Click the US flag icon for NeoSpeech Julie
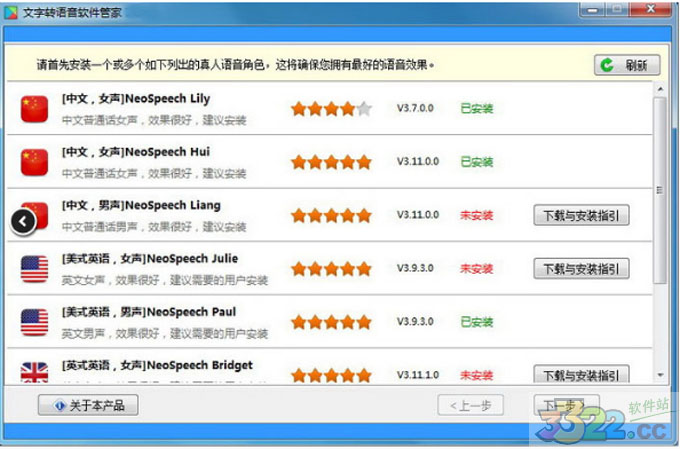The width and height of the screenshot is (680, 449). pos(34,269)
